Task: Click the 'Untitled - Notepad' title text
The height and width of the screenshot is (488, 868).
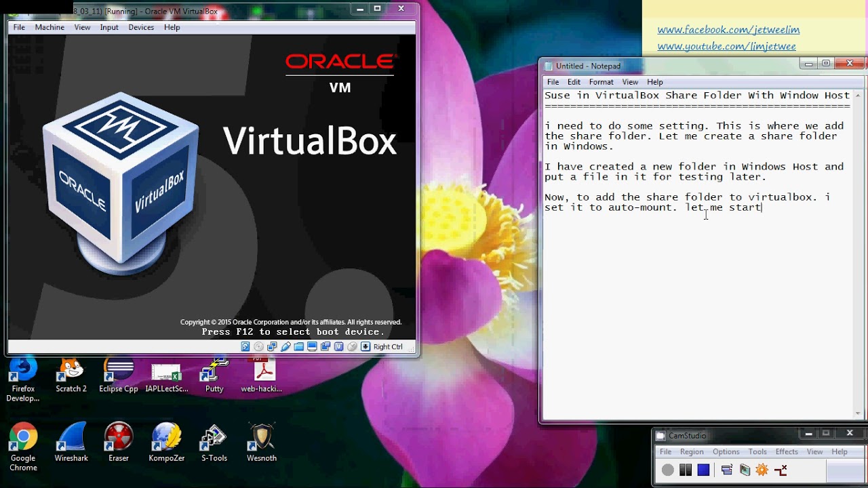Action: click(x=588, y=66)
